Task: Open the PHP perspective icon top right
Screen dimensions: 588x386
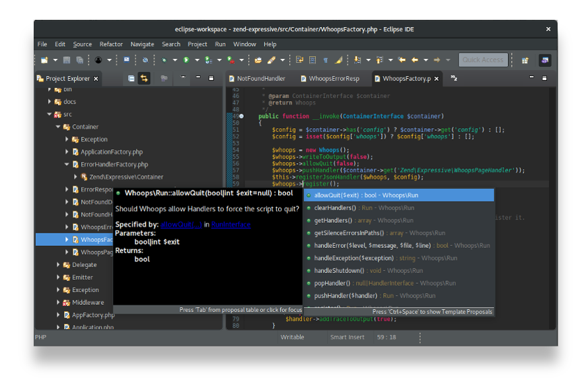Action: click(544, 59)
